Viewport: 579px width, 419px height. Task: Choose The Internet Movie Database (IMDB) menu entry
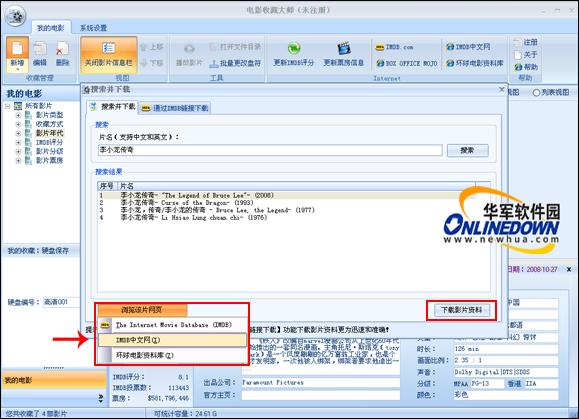click(172, 325)
